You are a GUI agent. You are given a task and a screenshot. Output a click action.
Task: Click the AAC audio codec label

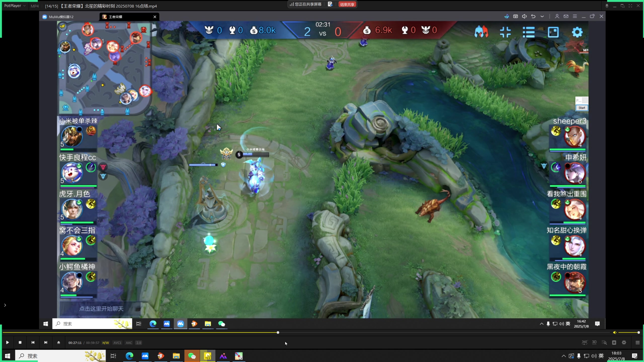129,343
